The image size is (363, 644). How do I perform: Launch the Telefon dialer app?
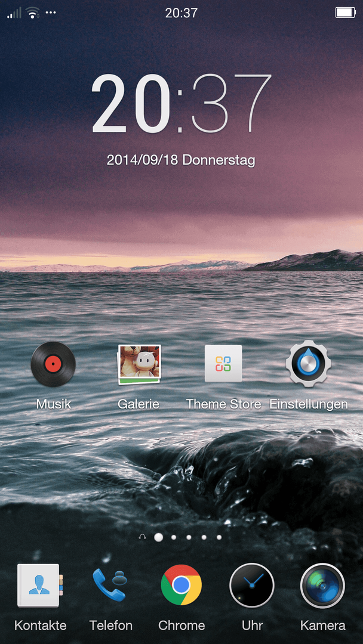coord(110,586)
